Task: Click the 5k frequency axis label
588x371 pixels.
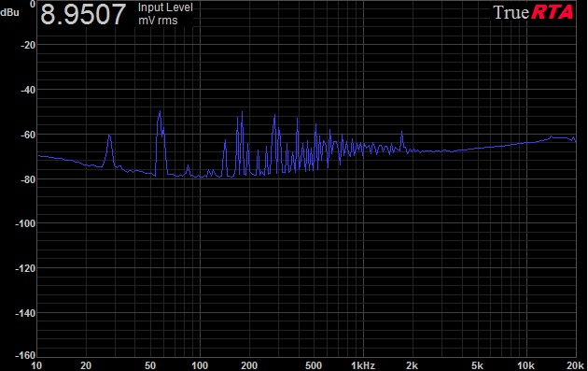Action: click(x=477, y=365)
